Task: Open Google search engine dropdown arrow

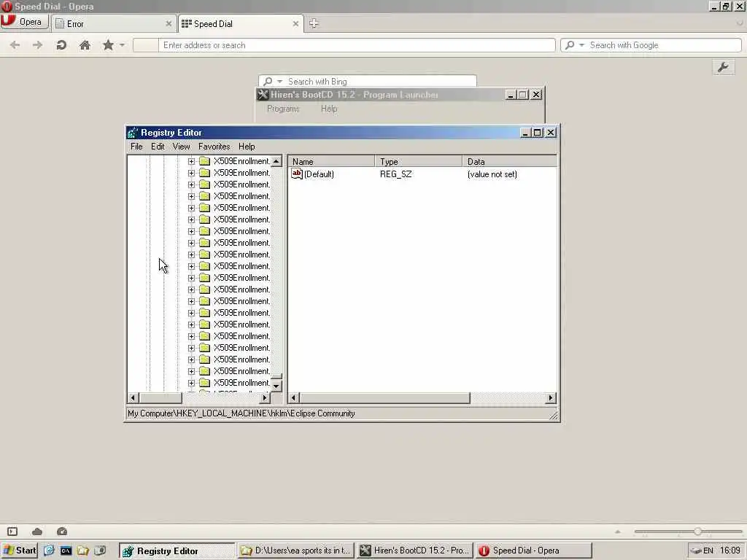Action: tap(581, 45)
